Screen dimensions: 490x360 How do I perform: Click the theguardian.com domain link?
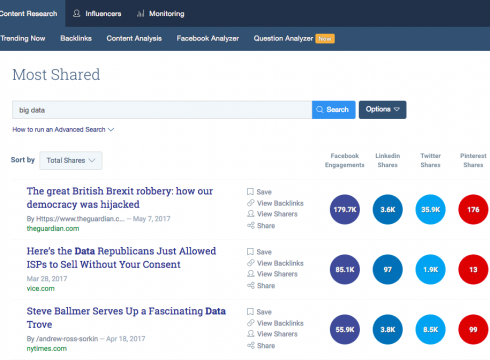coord(53,229)
